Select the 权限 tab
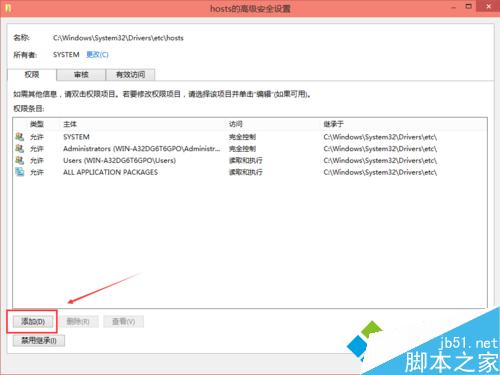 pyautogui.click(x=32, y=74)
